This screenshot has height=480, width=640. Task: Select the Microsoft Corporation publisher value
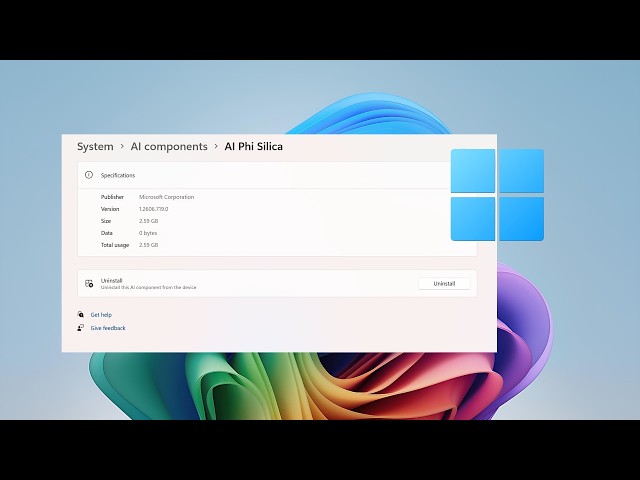click(167, 197)
